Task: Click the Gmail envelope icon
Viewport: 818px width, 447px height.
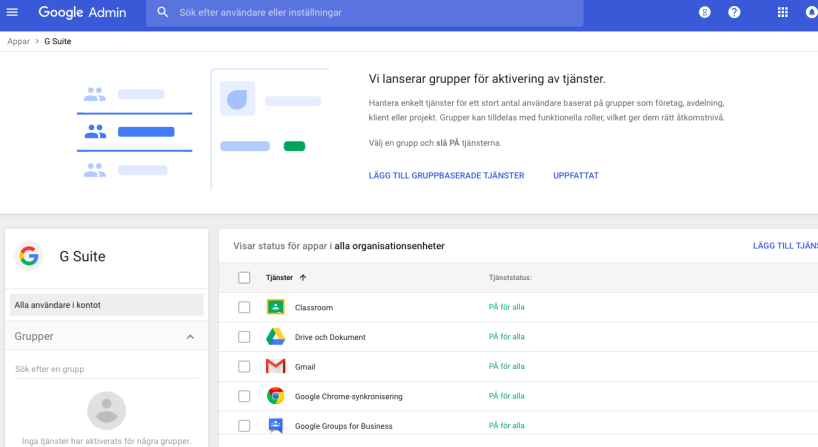Action: click(x=275, y=366)
